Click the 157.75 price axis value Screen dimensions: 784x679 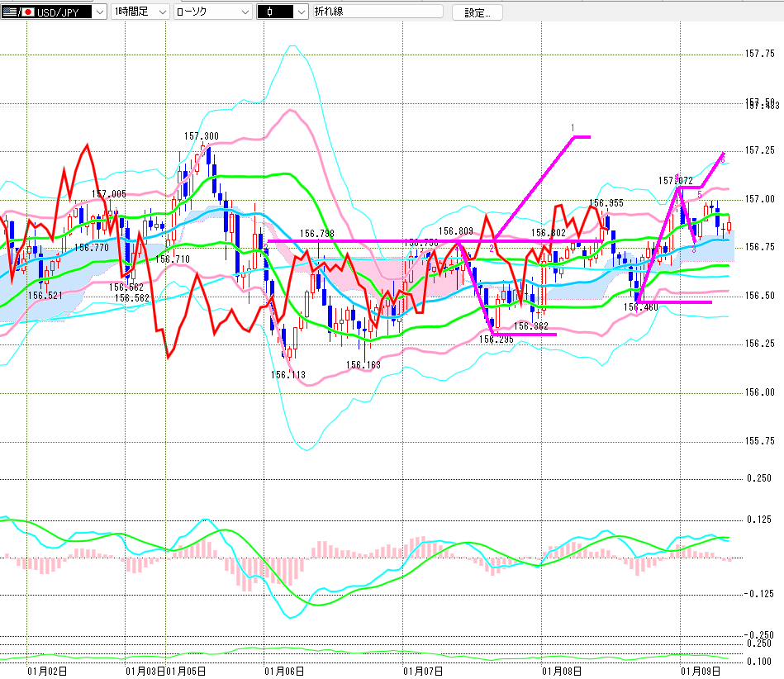tap(758, 55)
